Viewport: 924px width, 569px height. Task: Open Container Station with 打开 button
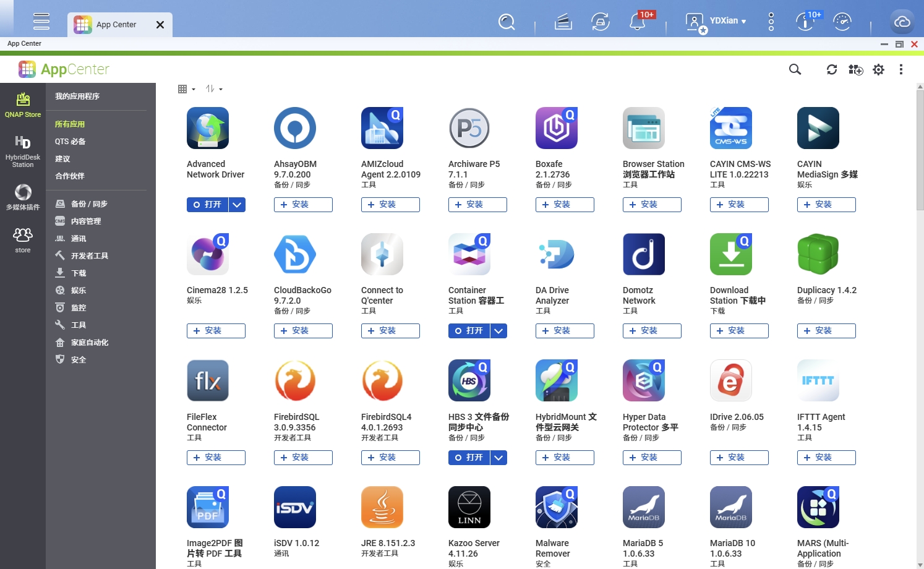469,331
